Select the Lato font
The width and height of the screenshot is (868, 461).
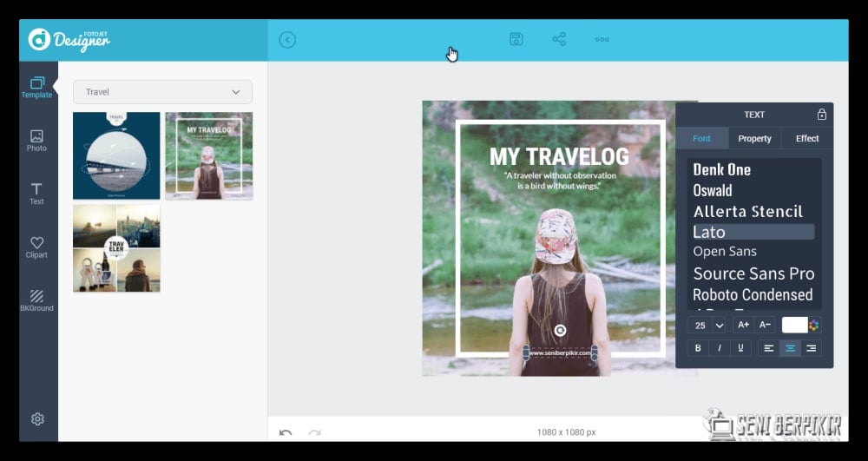click(x=753, y=232)
